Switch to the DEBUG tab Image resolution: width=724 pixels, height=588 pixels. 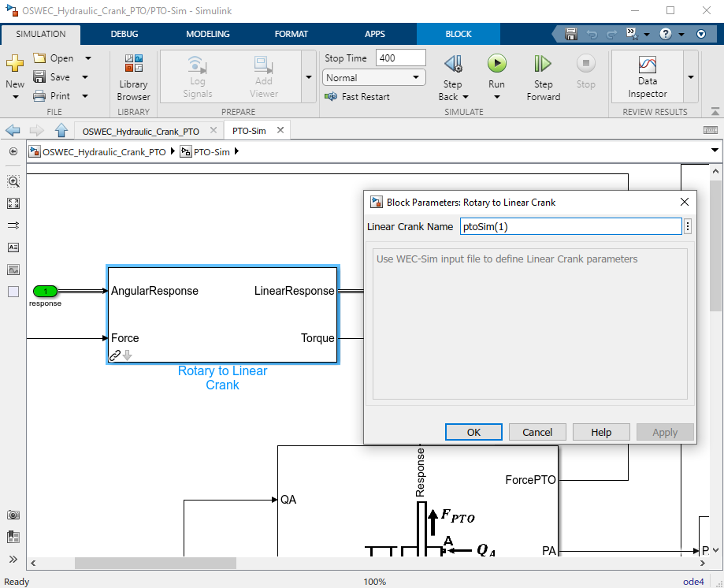124,34
